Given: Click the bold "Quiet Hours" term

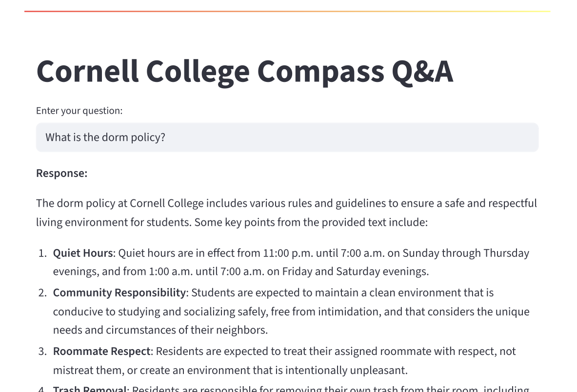Looking at the screenshot, I should [83, 253].
